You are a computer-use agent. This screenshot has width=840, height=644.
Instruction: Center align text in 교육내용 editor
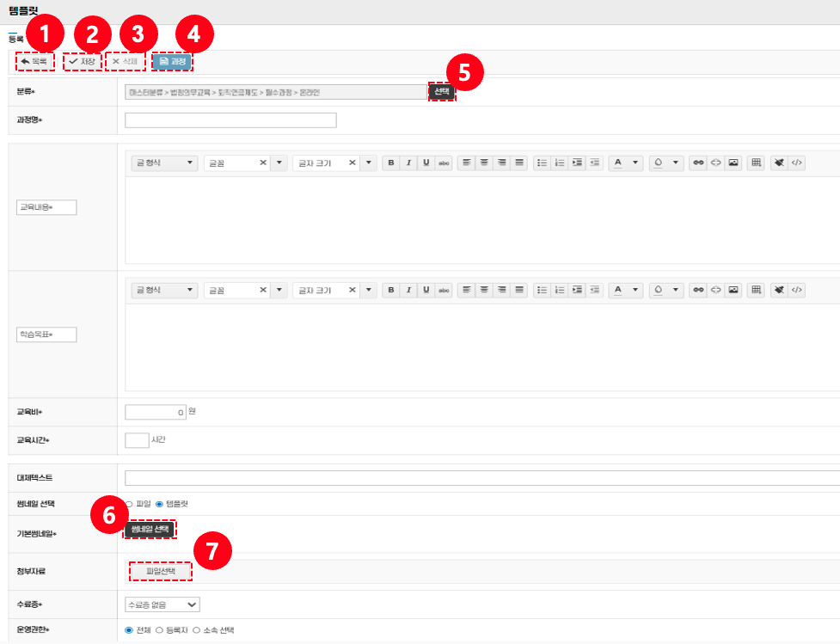pyautogui.click(x=484, y=163)
